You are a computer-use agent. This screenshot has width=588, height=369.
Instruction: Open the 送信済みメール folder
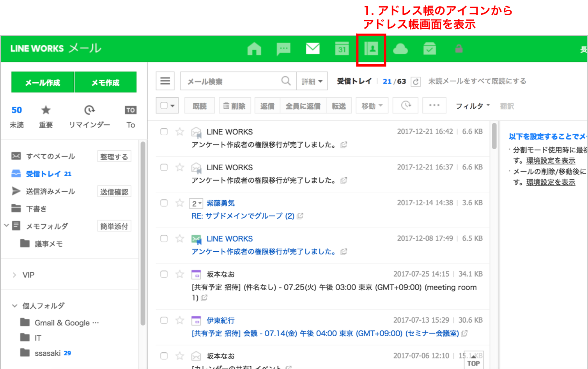pyautogui.click(x=50, y=191)
